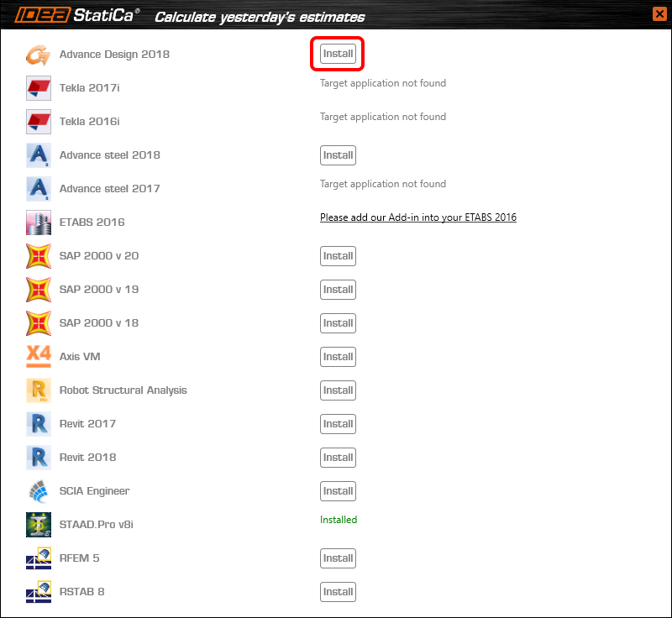Click the 'ETABS 2016' label
672x618 pixels.
pyautogui.click(x=92, y=223)
